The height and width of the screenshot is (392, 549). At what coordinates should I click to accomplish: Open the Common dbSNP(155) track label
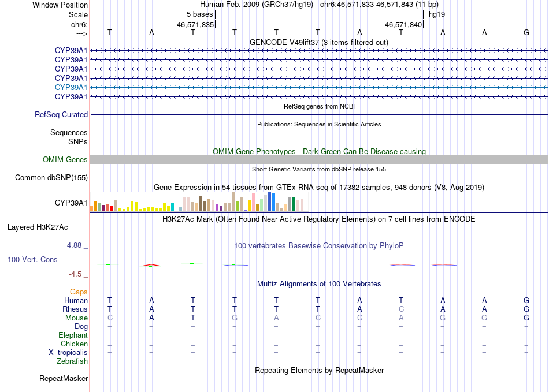tap(51, 177)
